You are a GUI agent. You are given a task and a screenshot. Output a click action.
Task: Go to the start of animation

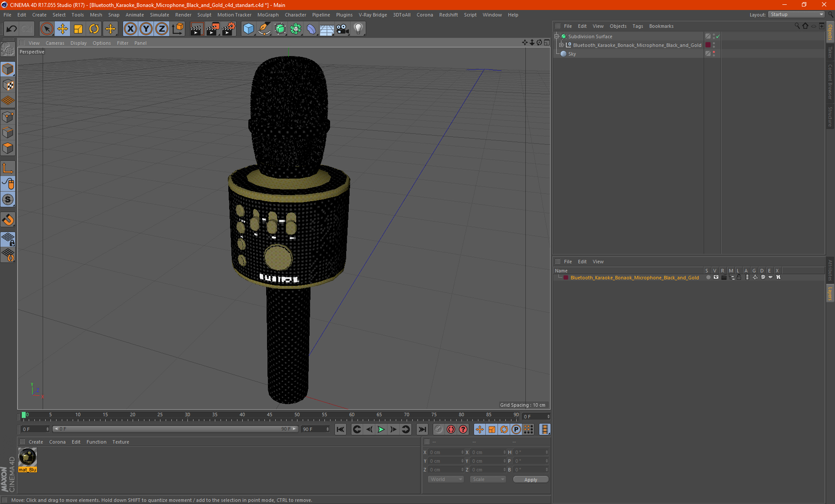pos(341,429)
